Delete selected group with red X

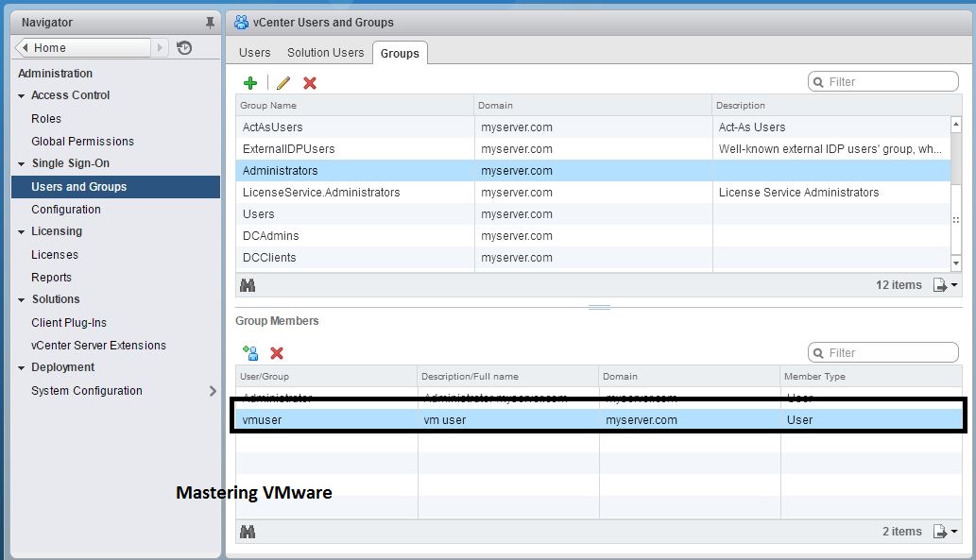[309, 83]
